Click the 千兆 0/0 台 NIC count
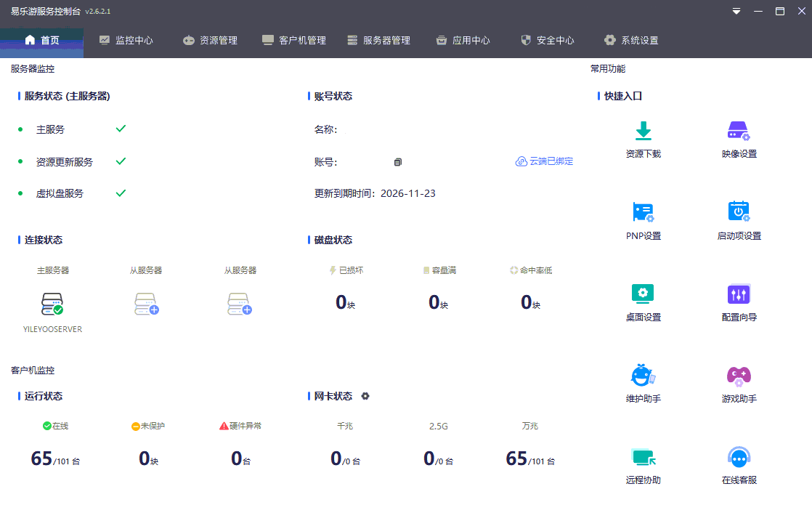Viewport: 812px width, 521px height. [346, 459]
